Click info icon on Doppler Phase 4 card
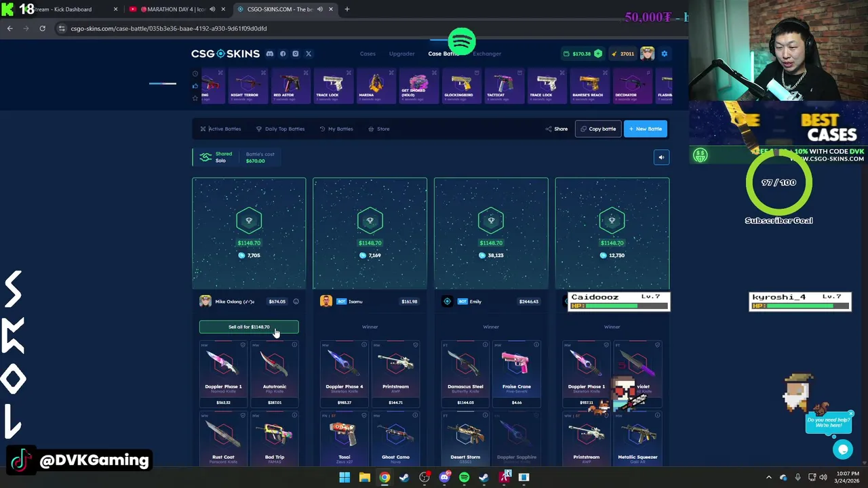Viewport: 868px width, 488px height. [x=364, y=345]
